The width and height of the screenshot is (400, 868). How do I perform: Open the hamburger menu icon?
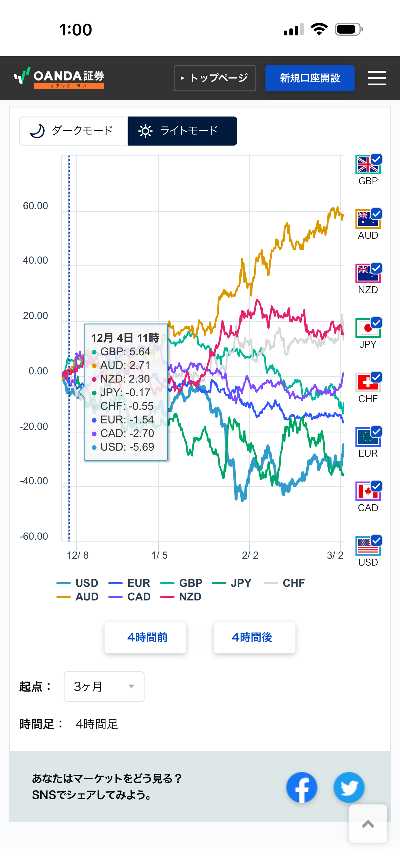[x=377, y=78]
